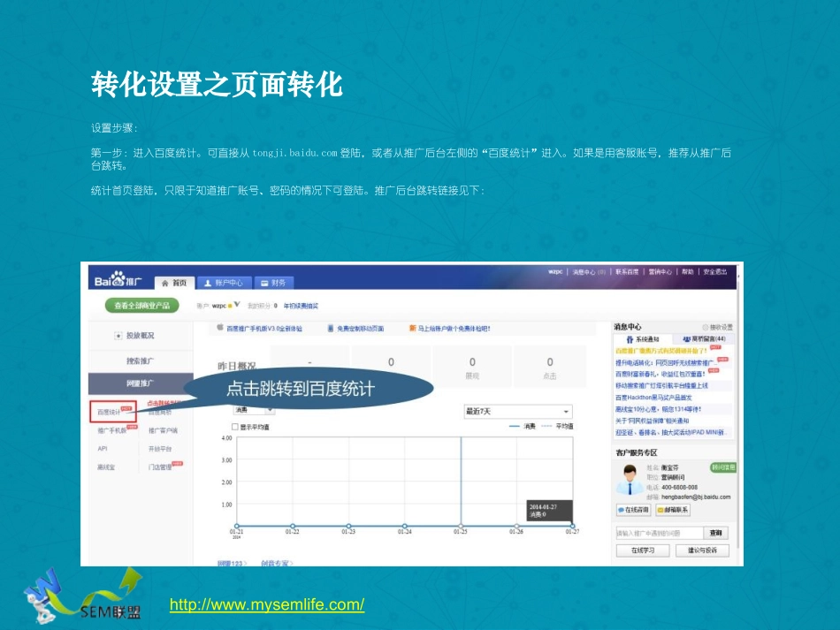Click the 01-21 data point on chart

pyautogui.click(x=237, y=526)
